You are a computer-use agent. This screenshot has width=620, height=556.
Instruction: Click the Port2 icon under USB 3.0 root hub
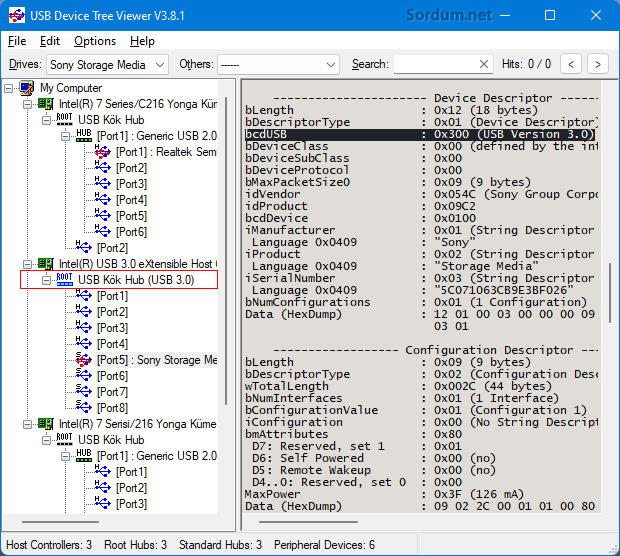84,312
